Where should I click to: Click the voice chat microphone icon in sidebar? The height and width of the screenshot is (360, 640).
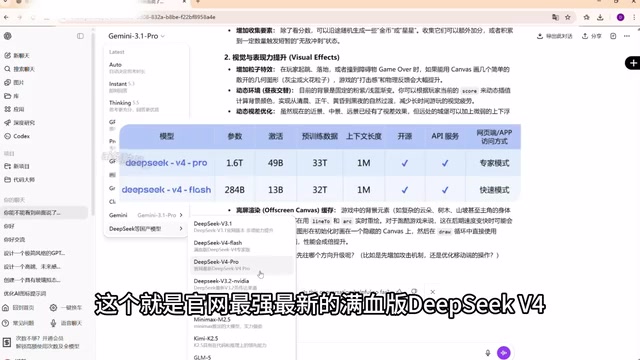[53, 323]
